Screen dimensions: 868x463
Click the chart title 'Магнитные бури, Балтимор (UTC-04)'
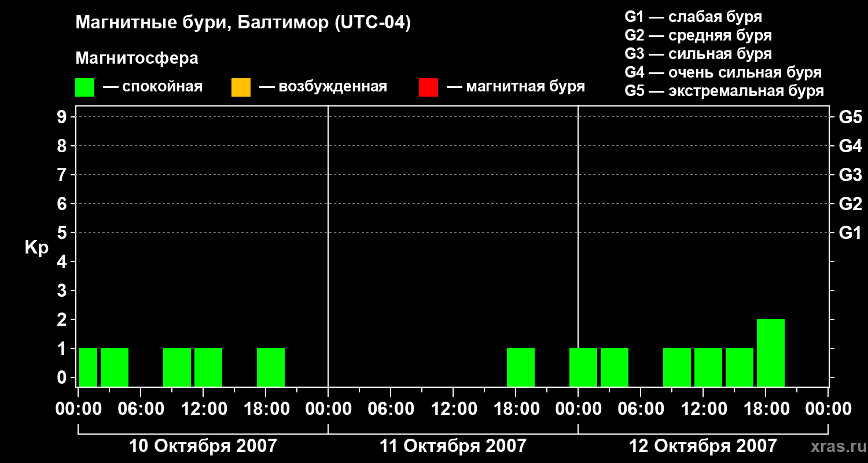[x=243, y=24]
